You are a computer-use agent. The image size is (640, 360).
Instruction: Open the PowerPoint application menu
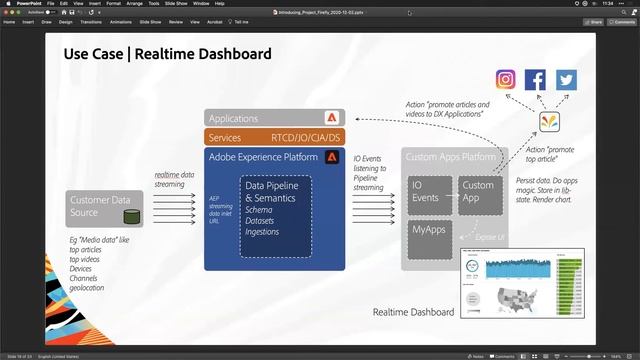point(29,3)
